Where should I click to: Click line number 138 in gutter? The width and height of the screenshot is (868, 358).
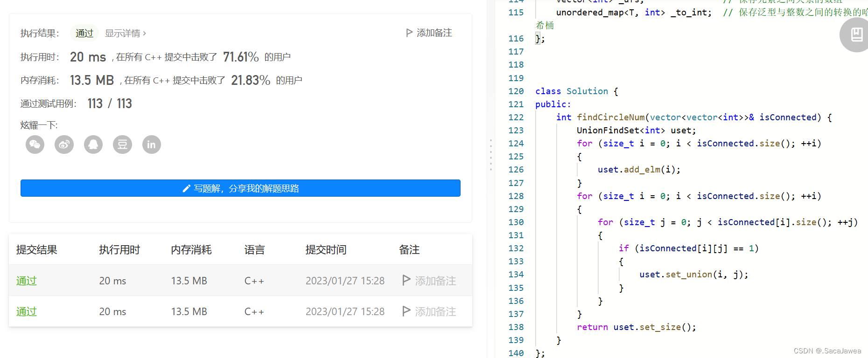[x=516, y=327]
